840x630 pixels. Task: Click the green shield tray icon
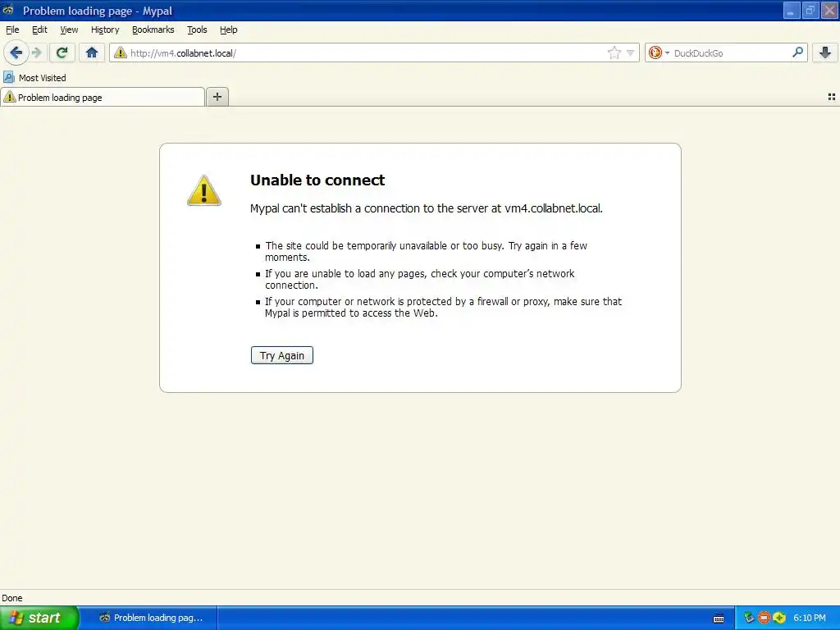pos(779,618)
